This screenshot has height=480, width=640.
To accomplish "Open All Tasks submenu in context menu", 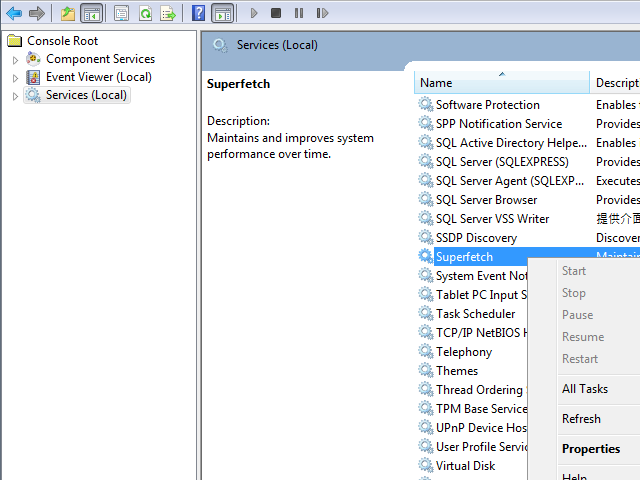I will [585, 389].
